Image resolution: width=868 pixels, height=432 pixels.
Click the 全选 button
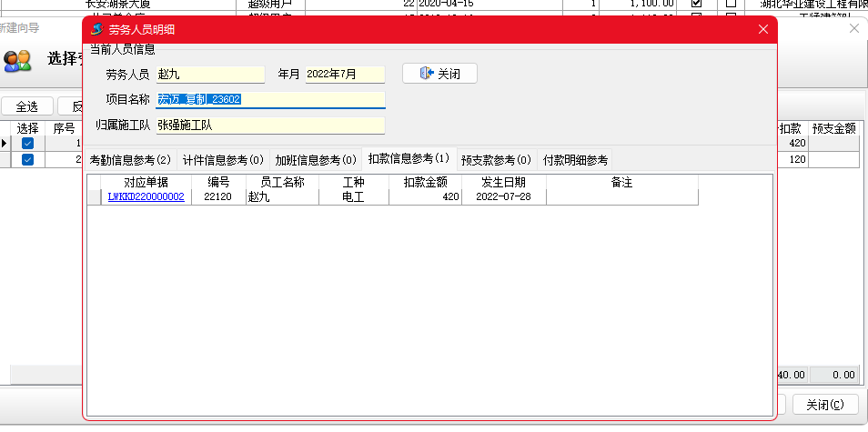click(x=26, y=106)
